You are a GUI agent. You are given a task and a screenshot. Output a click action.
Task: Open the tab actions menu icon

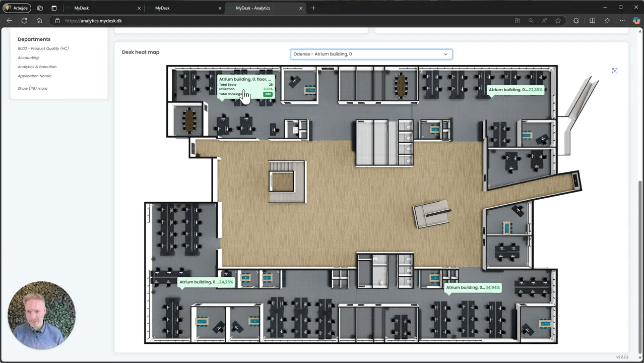[x=54, y=8]
